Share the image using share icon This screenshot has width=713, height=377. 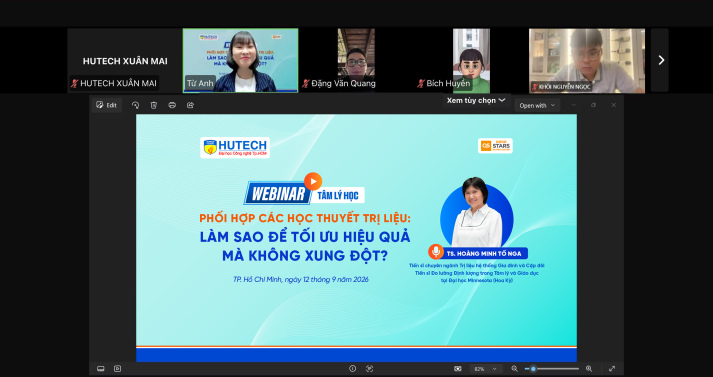tap(190, 105)
